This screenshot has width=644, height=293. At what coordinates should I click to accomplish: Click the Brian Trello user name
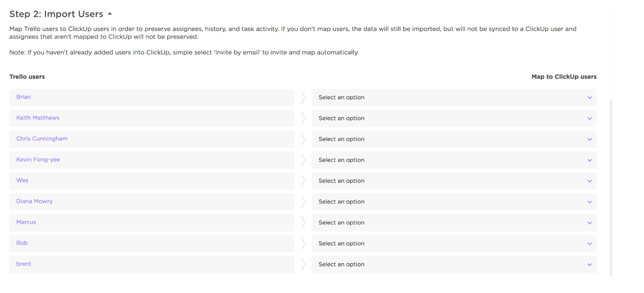[x=23, y=97]
